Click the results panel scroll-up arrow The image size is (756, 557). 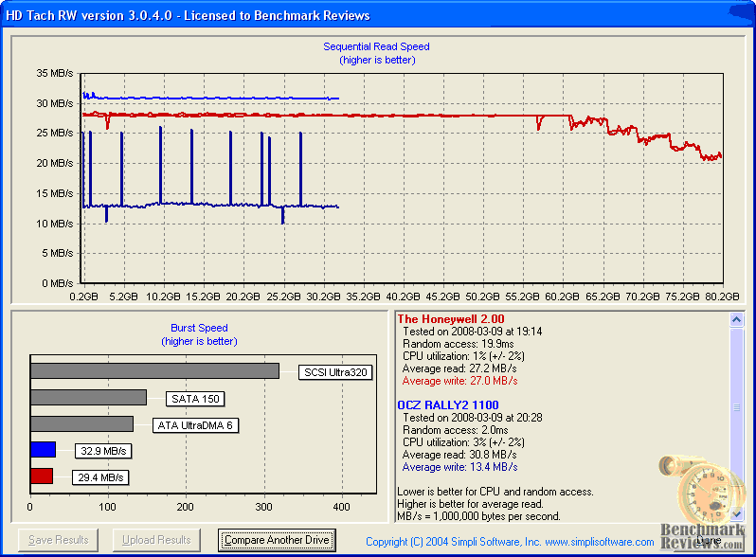(736, 319)
